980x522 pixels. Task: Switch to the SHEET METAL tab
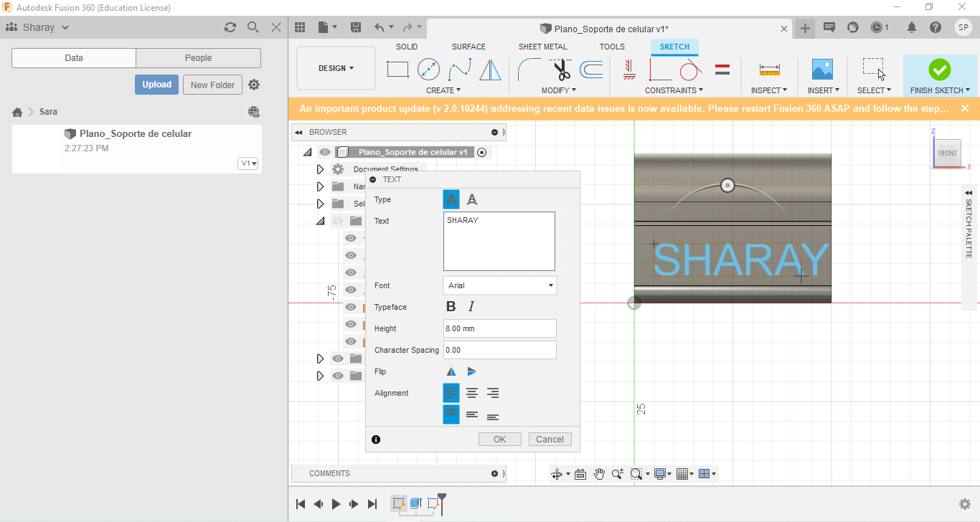543,47
